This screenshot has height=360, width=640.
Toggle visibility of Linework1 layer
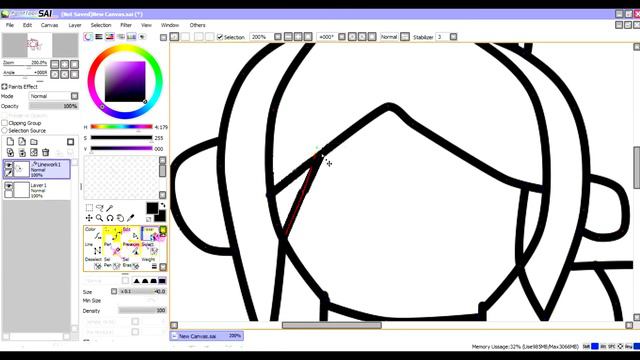[x=8, y=165]
